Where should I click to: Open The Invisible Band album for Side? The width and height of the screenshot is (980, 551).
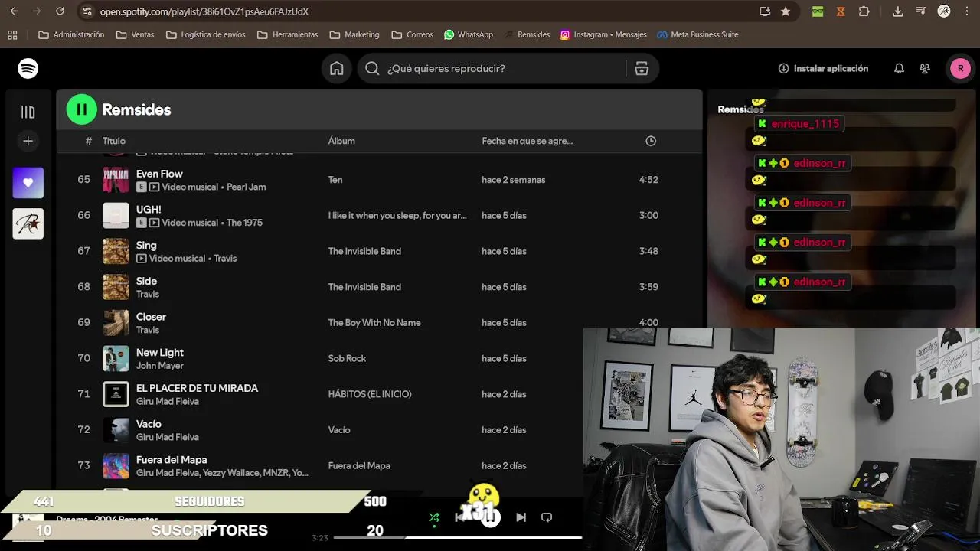pos(364,287)
